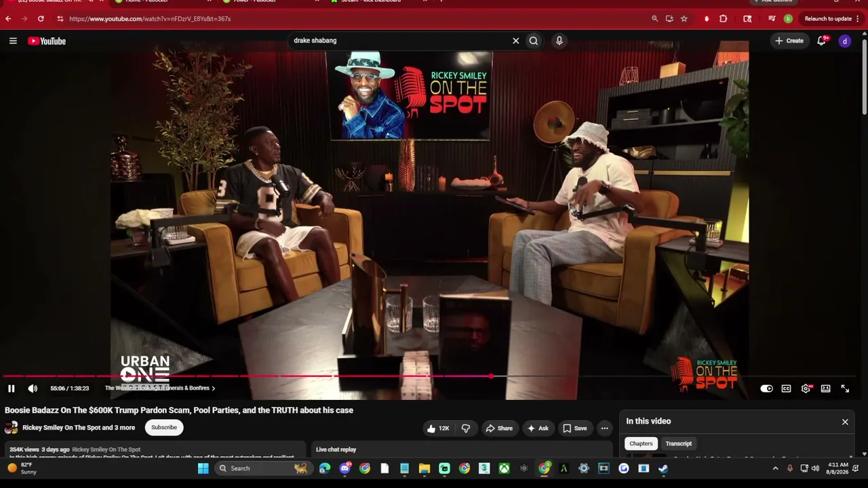The height and width of the screenshot is (488, 868).
Task: Open Steam from the taskbar
Action: [x=663, y=468]
